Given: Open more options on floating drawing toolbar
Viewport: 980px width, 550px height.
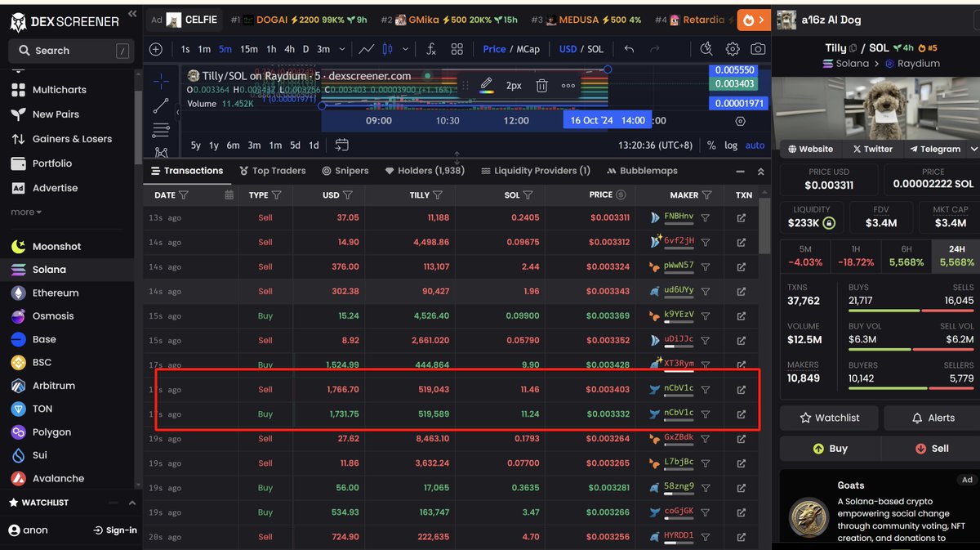Looking at the screenshot, I should coord(568,85).
